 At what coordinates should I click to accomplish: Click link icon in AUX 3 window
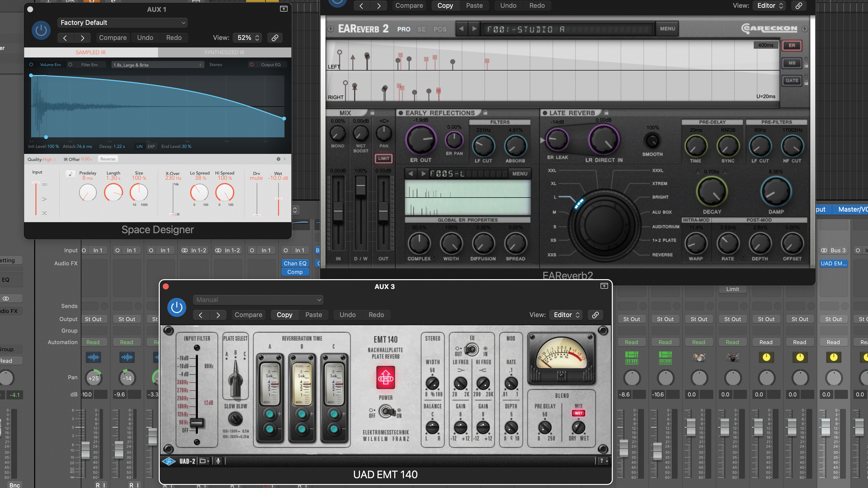pos(595,315)
